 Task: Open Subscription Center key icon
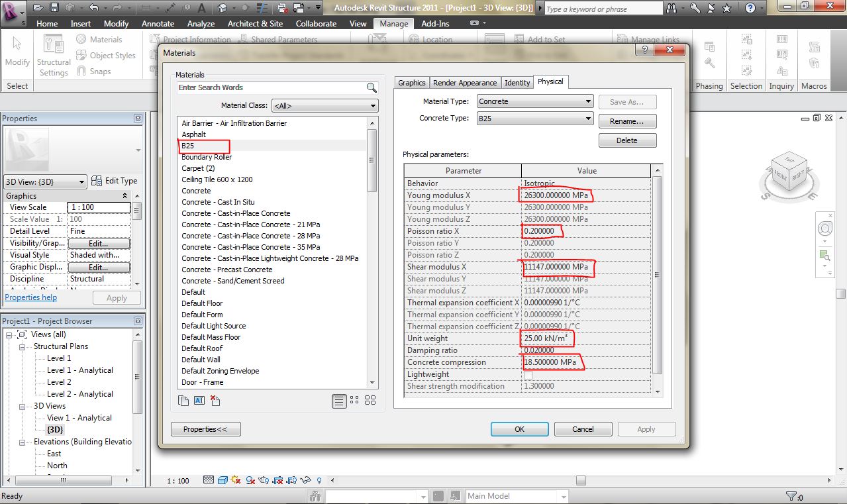click(x=695, y=9)
